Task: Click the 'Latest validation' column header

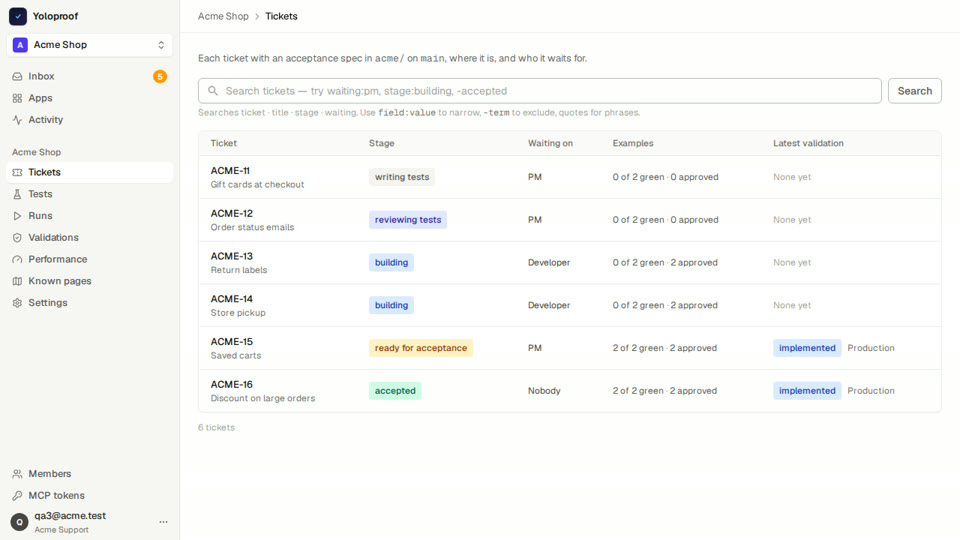Action: pos(808,143)
